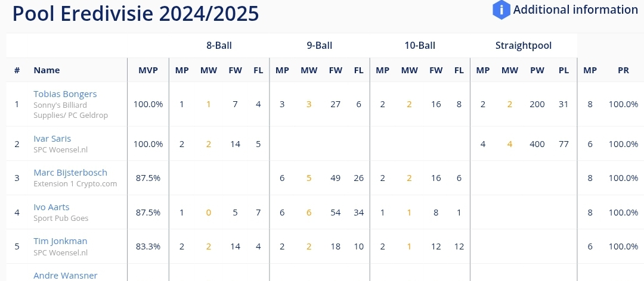This screenshot has height=281, width=644.
Task: Open Ivar Saris player profile
Action: [x=52, y=139]
